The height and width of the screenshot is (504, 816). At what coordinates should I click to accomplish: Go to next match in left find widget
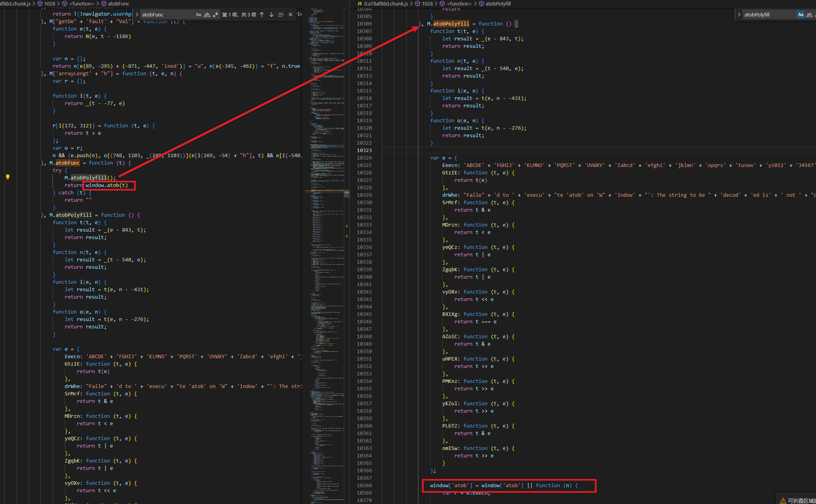tap(271, 15)
